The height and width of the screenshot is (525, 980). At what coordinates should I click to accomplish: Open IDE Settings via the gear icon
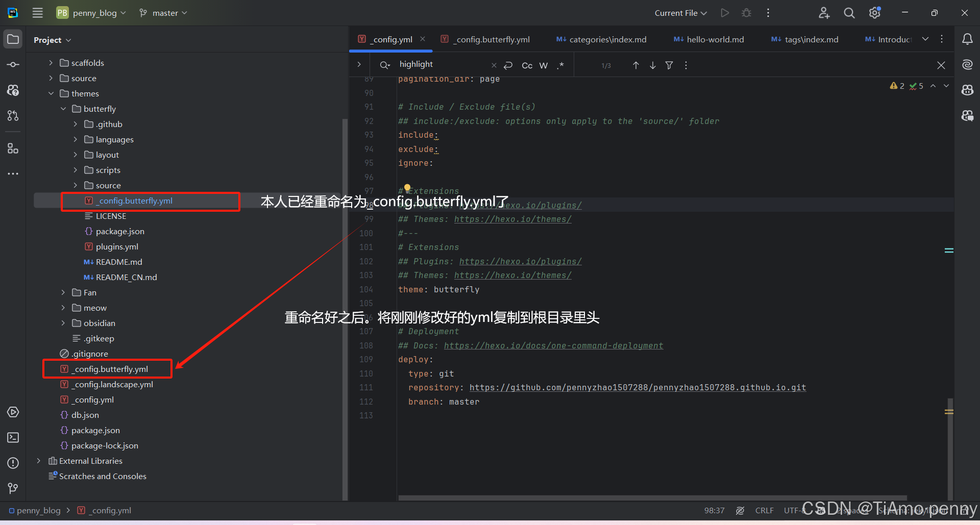pos(874,13)
